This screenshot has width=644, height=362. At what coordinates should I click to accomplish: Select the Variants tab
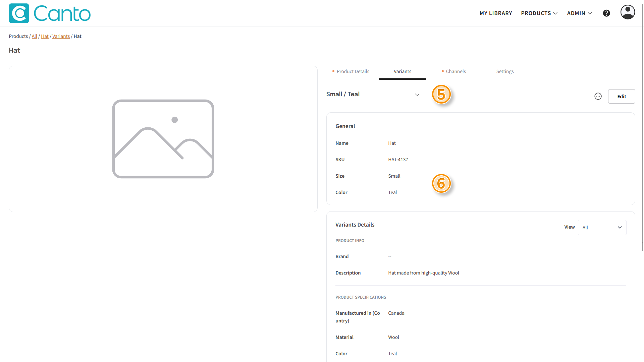402,71
